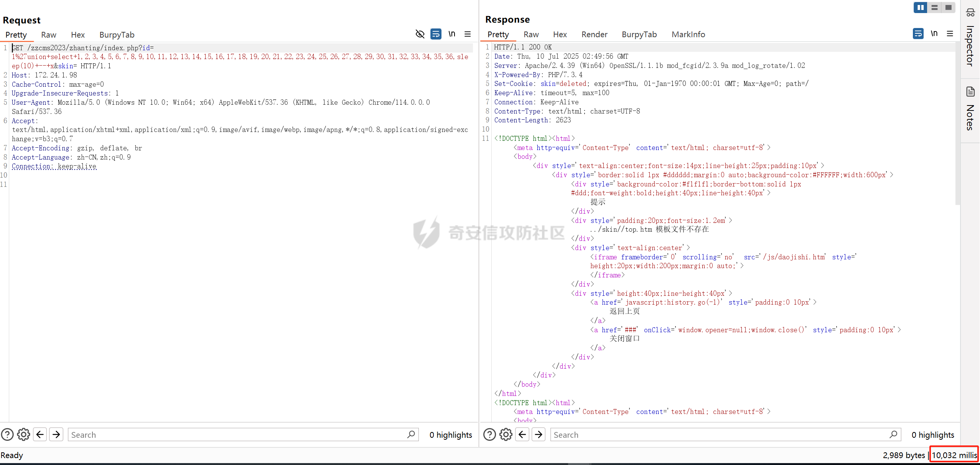Open the Inspector side panel

(x=970, y=38)
